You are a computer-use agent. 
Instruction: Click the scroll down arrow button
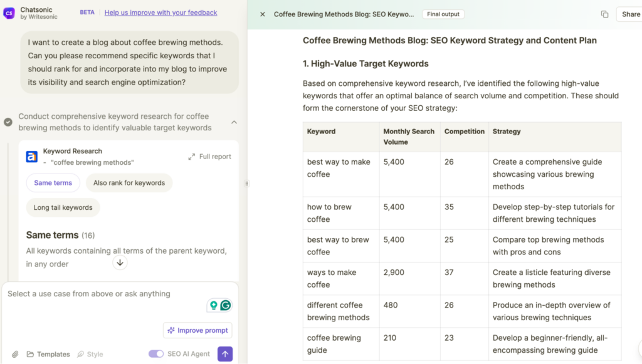point(120,263)
